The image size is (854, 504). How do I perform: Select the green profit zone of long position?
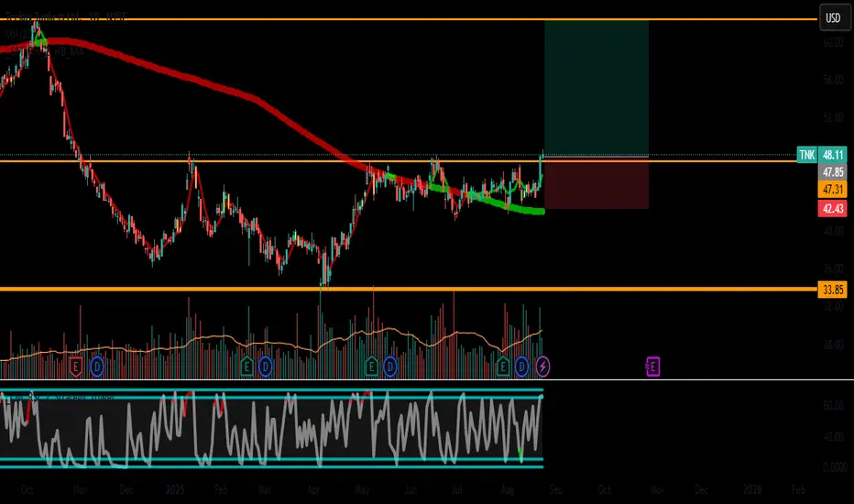click(597, 88)
